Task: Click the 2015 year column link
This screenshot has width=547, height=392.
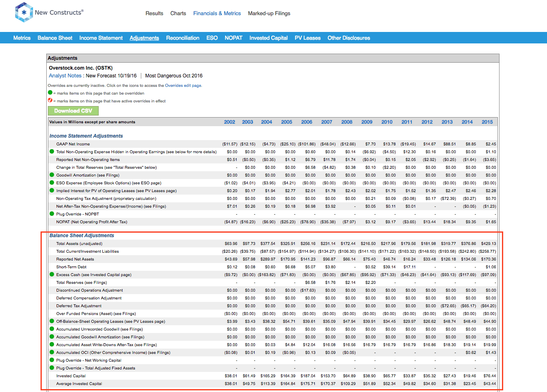Action: click(487, 122)
